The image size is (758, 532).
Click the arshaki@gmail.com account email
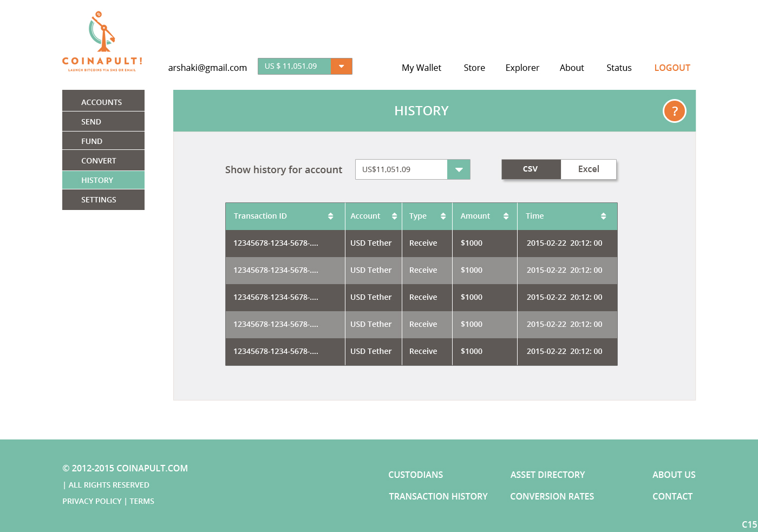pyautogui.click(x=207, y=68)
